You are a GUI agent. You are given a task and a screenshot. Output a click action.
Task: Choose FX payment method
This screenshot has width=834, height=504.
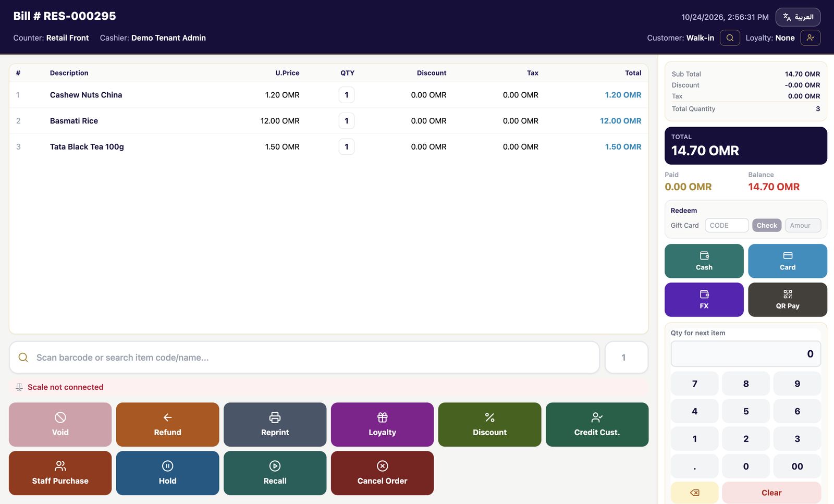point(704,300)
